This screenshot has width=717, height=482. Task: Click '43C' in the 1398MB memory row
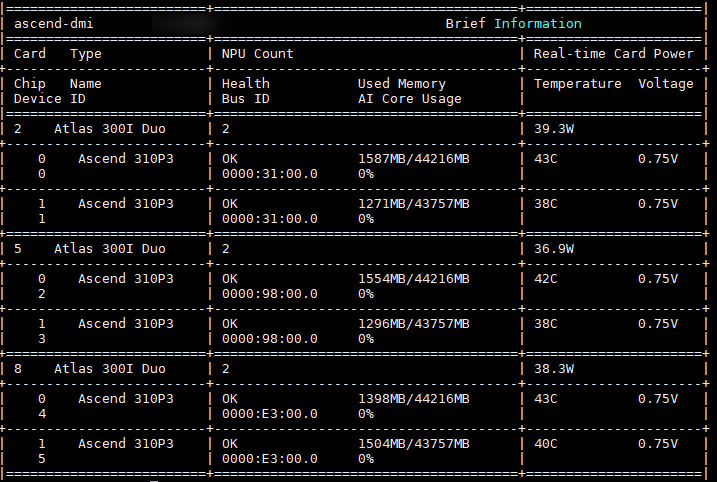point(546,398)
